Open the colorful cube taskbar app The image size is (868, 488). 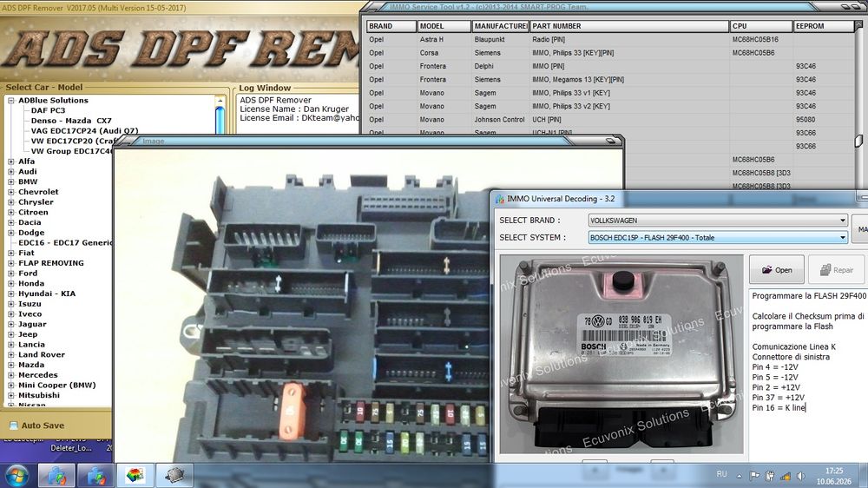pos(135,475)
